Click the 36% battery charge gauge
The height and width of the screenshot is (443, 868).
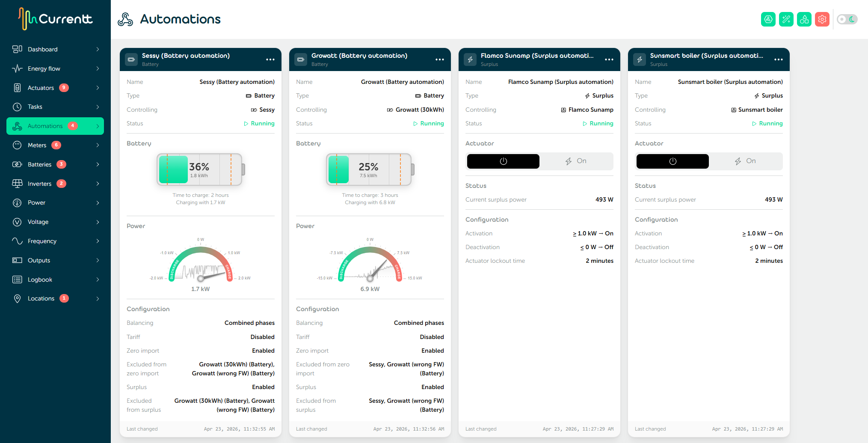point(200,169)
